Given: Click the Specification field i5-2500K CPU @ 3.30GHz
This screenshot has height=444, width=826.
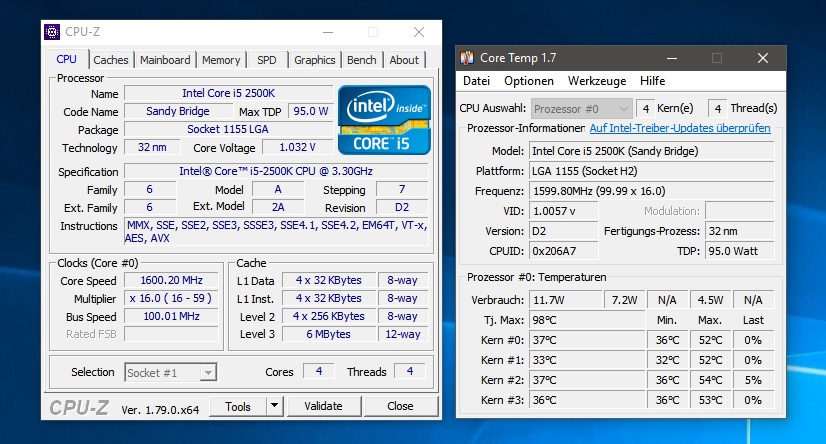Looking at the screenshot, I should [276, 171].
